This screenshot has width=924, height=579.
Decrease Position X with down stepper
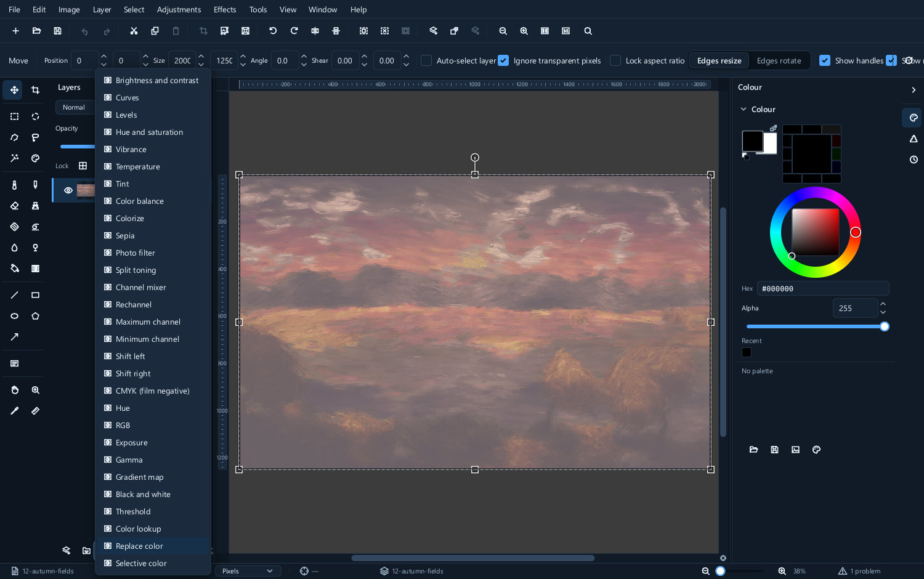point(103,65)
